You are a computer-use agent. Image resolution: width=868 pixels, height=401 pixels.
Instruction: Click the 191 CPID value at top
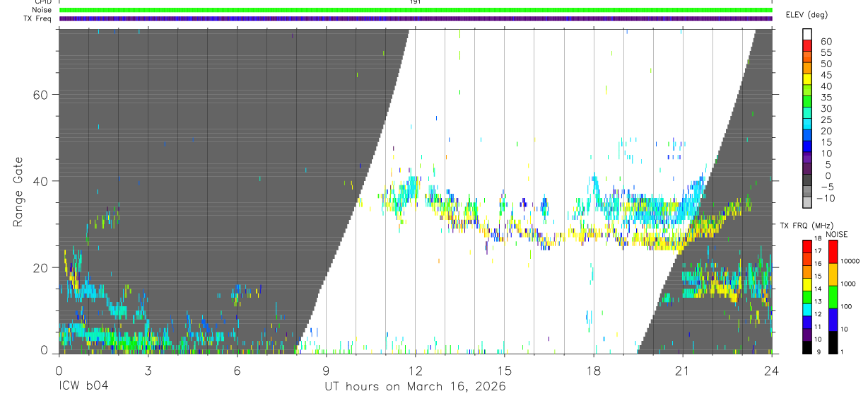click(415, 2)
